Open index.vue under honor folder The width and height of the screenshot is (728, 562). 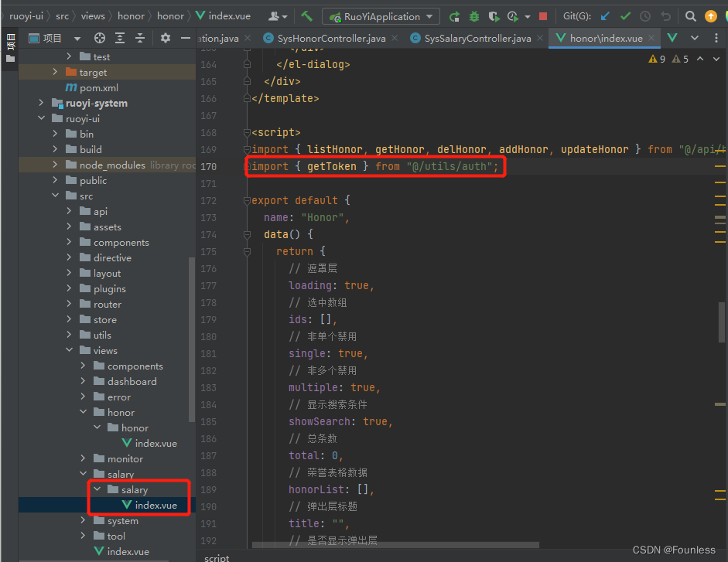click(149, 443)
